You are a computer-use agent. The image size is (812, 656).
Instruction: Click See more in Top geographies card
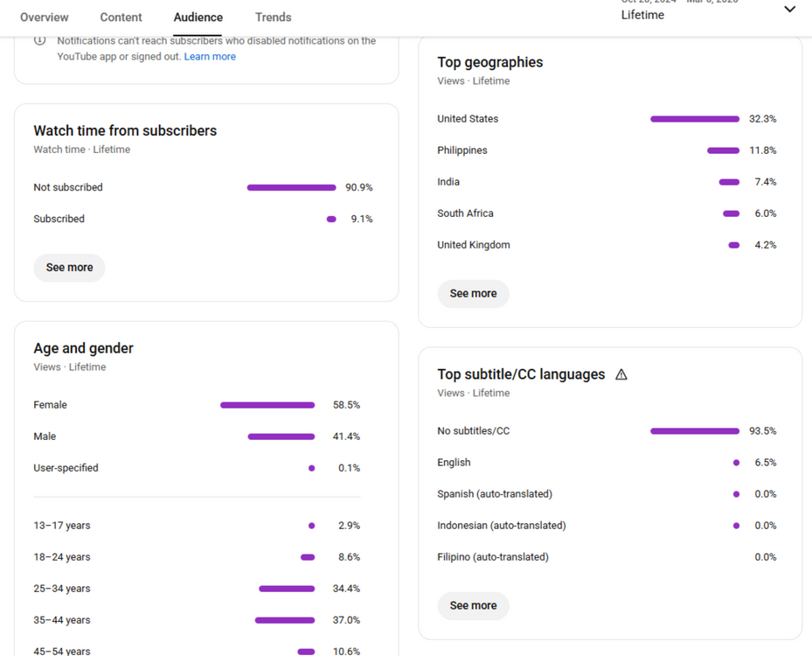point(473,294)
